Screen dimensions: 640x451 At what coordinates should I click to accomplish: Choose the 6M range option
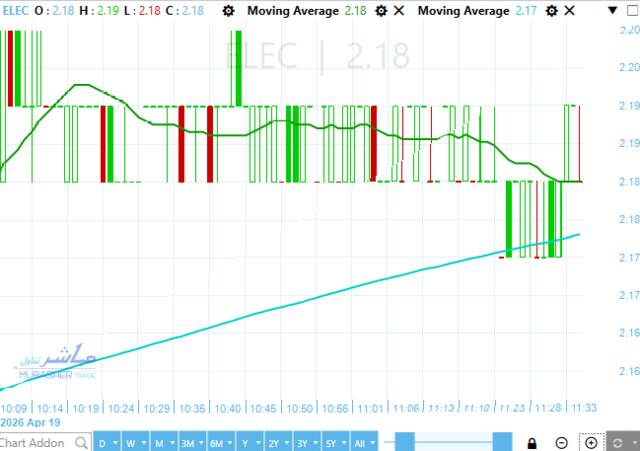(x=222, y=442)
